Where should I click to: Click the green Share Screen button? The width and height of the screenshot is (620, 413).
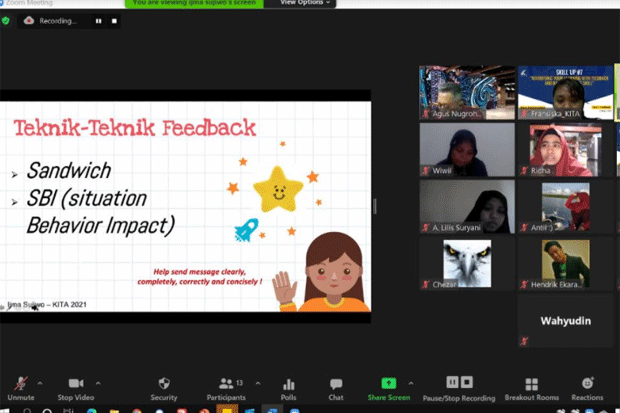coord(389,388)
